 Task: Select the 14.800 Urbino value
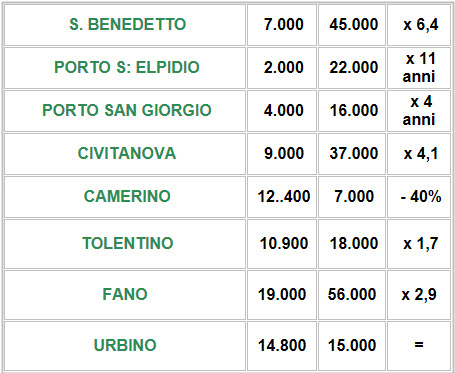coord(282,346)
